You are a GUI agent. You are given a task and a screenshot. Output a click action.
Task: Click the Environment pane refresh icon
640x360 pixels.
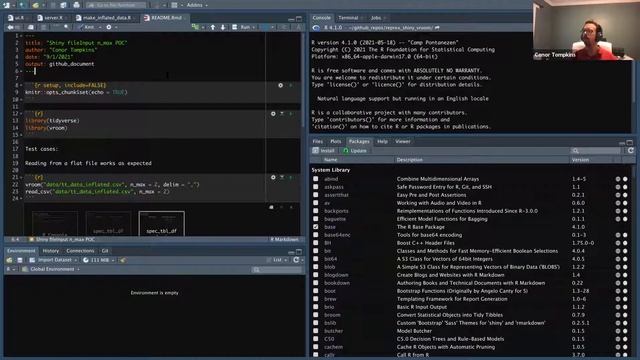coord(296,260)
